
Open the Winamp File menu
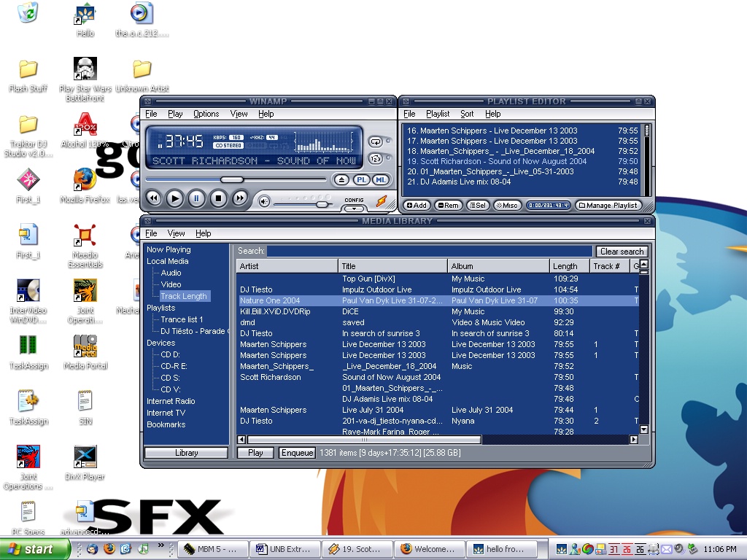[x=151, y=114]
